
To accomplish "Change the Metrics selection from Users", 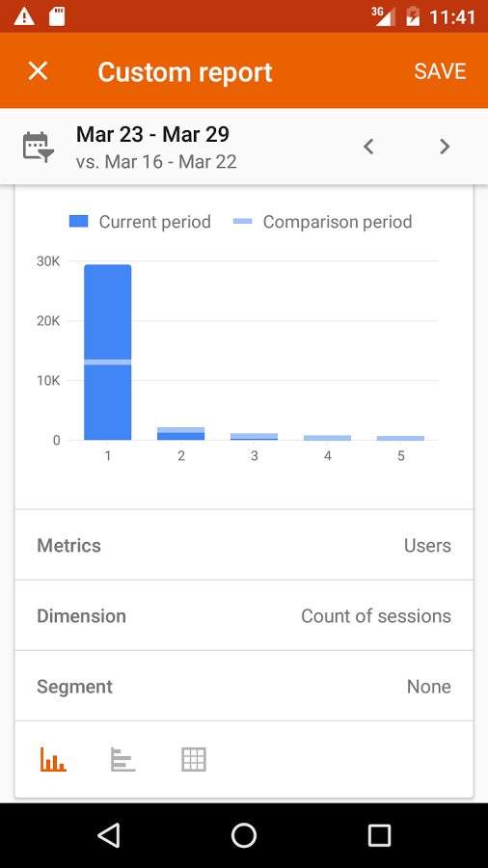I will point(244,545).
